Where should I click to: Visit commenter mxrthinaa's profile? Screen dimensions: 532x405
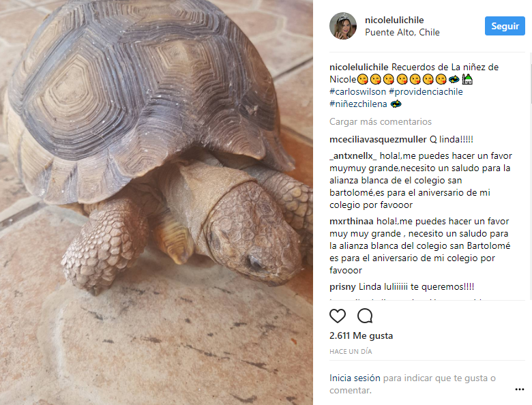(351, 221)
